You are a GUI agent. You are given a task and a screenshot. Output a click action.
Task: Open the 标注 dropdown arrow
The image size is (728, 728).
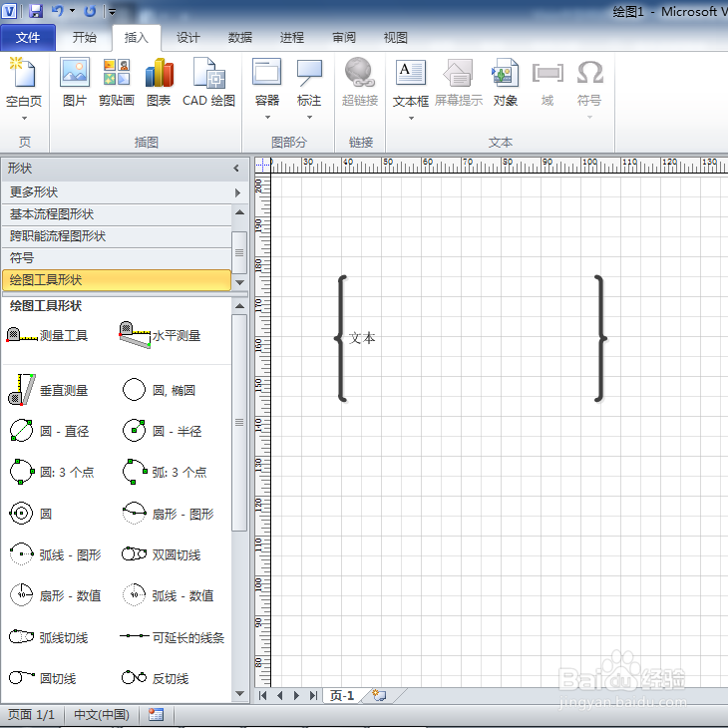click(x=309, y=118)
